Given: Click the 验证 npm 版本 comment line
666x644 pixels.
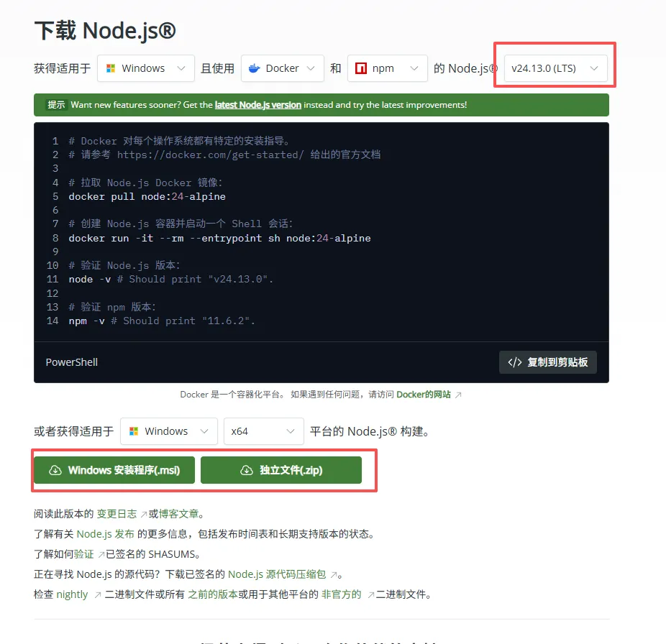Looking at the screenshot, I should tap(112, 307).
